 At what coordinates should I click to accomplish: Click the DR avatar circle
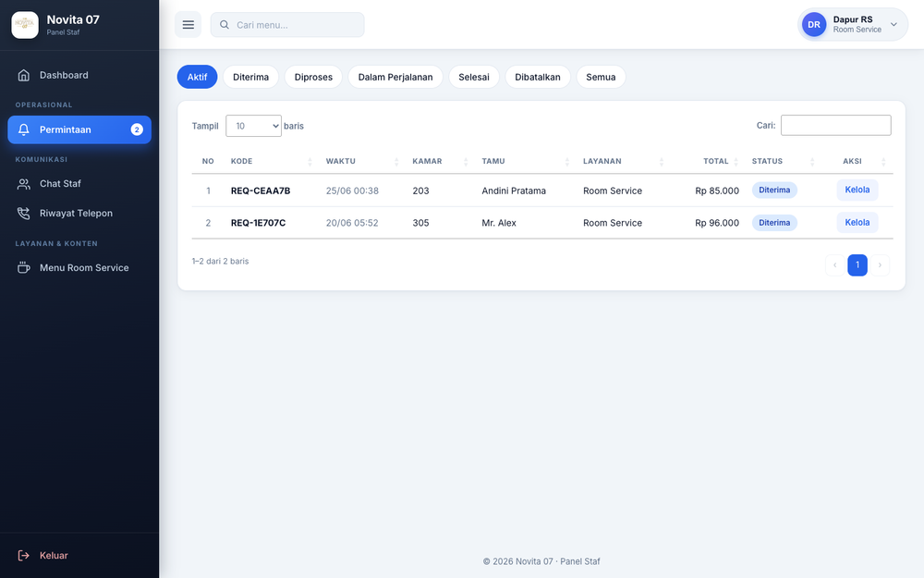[x=814, y=25]
